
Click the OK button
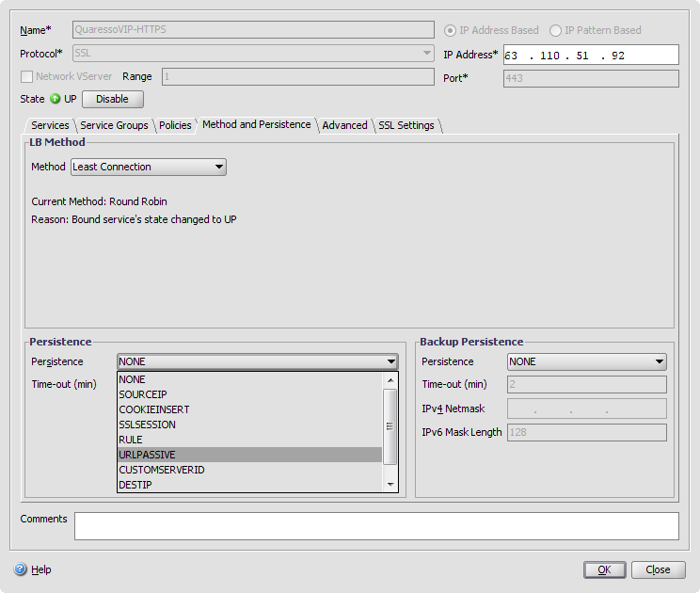click(604, 569)
